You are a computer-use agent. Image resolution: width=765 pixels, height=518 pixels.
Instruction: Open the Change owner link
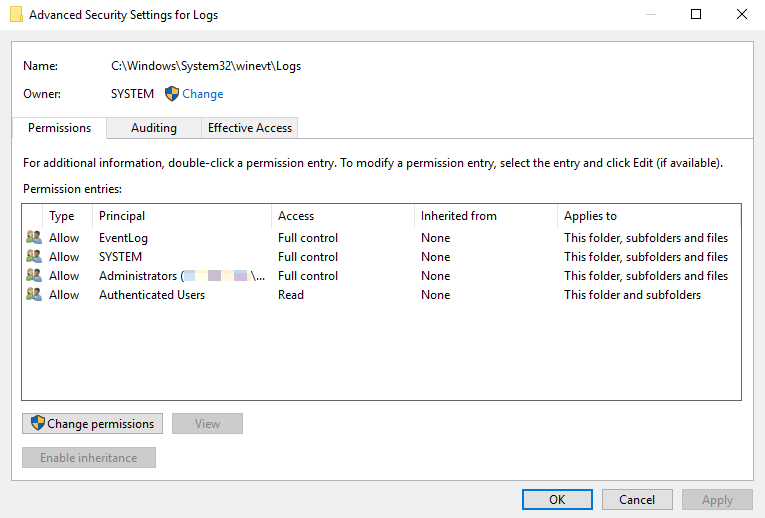pos(203,94)
